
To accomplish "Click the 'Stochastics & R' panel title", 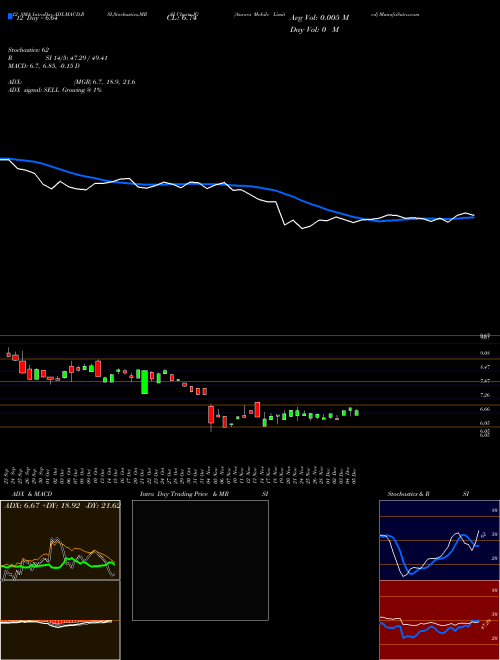I will (x=408, y=494).
